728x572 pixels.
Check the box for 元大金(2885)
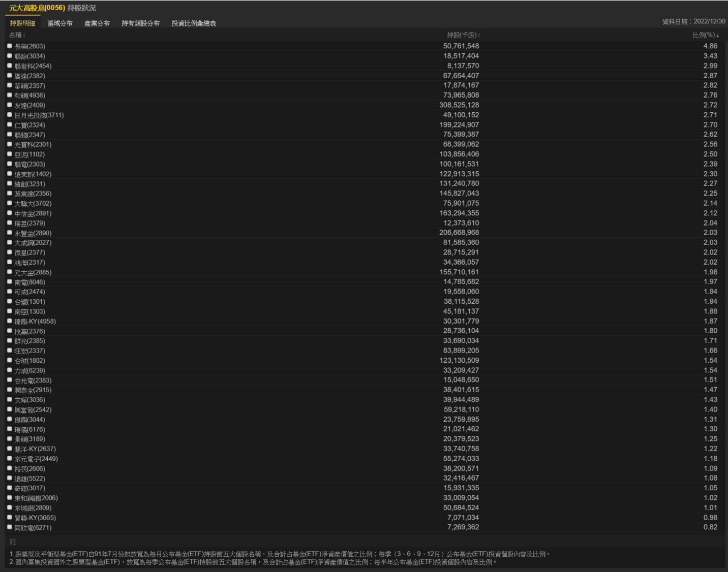coord(10,272)
